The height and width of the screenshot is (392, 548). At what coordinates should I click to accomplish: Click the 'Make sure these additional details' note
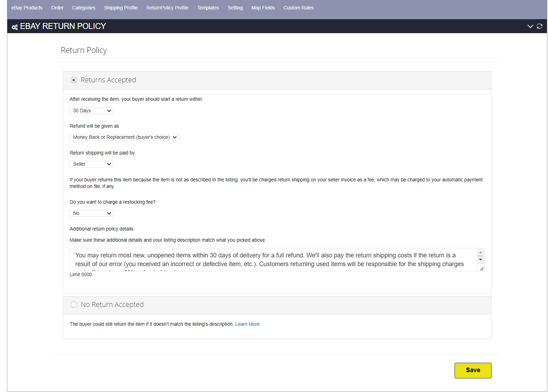point(168,240)
